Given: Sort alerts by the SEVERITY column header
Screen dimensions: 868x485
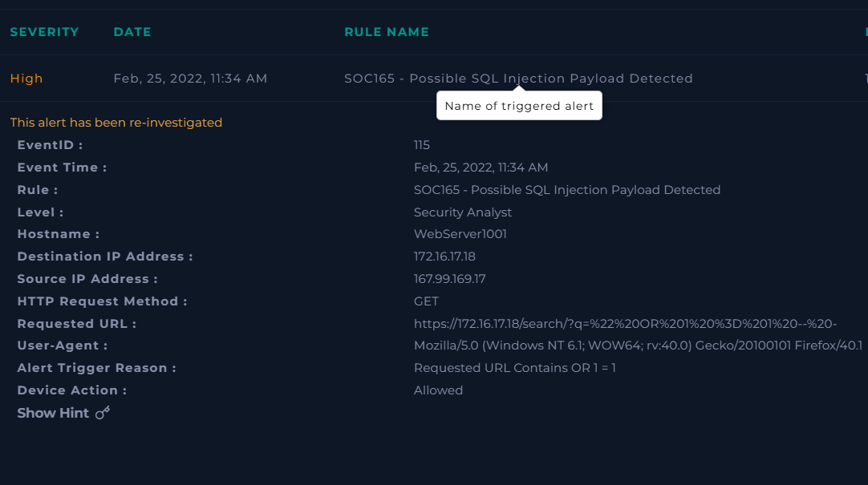Looking at the screenshot, I should pyautogui.click(x=44, y=31).
